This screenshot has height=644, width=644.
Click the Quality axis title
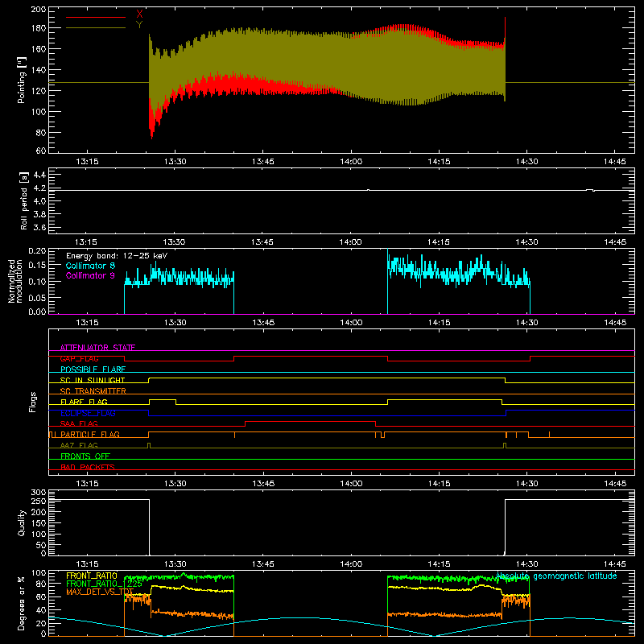22,522
